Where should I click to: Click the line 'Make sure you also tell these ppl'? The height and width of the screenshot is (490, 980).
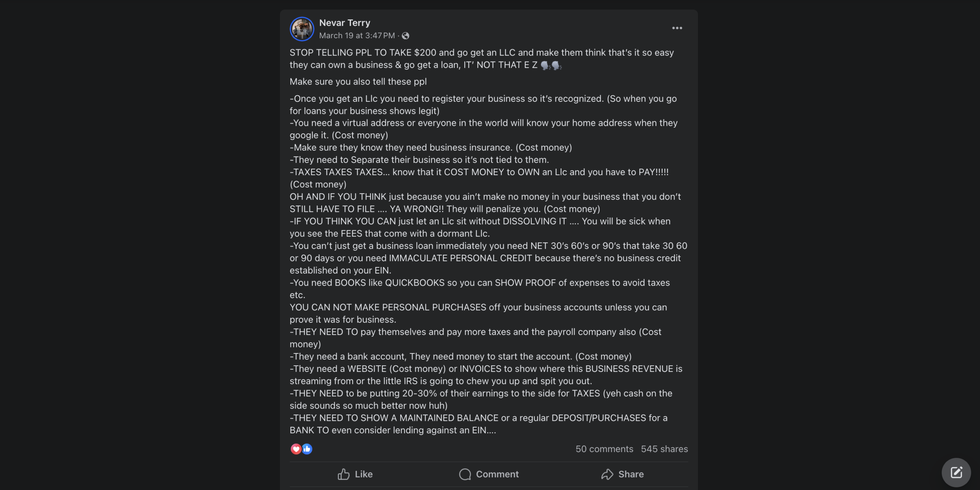[x=358, y=81]
